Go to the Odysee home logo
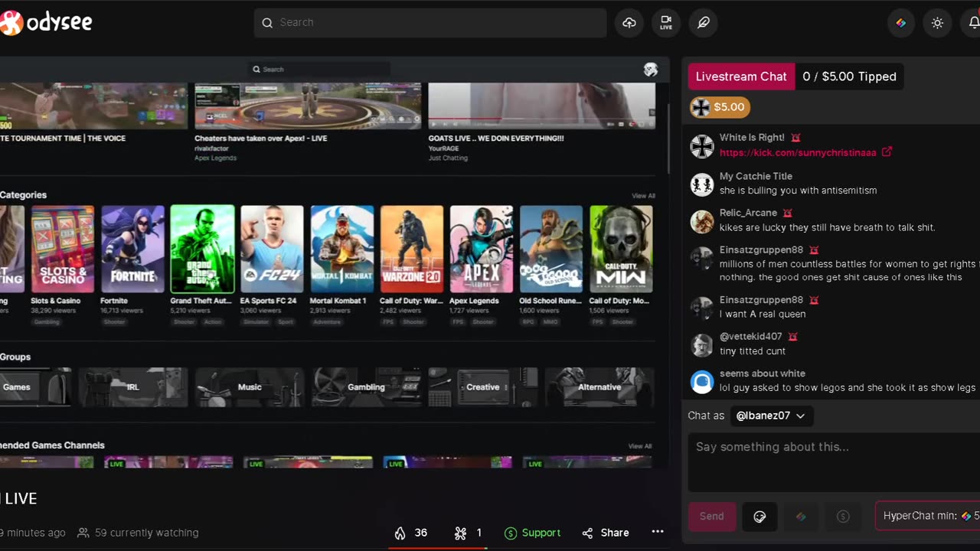 (x=46, y=23)
